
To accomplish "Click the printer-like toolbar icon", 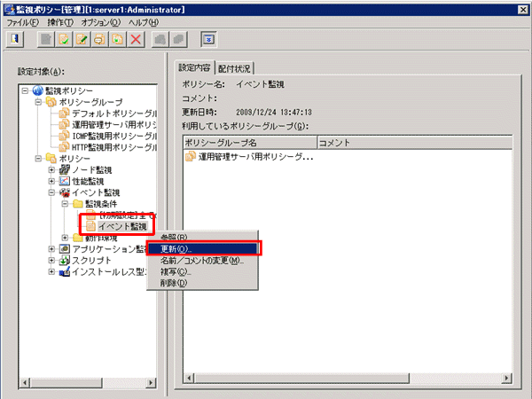I will (98, 39).
